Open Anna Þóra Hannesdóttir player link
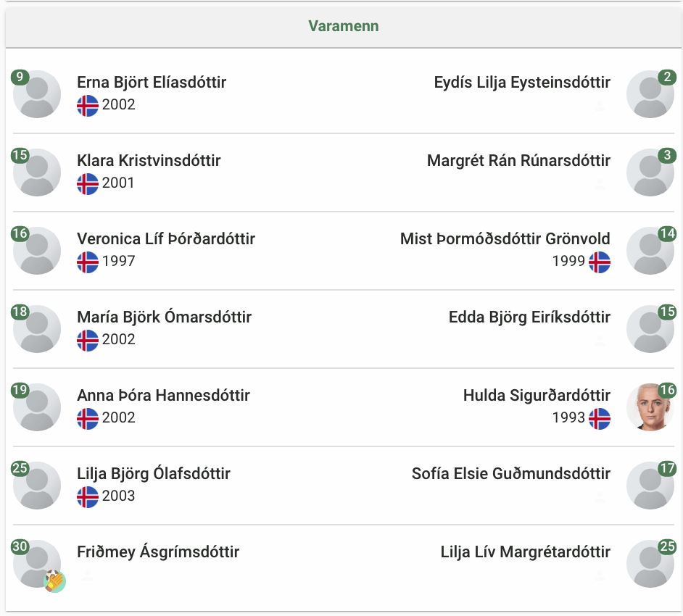The width and height of the screenshot is (683, 616). [x=163, y=395]
